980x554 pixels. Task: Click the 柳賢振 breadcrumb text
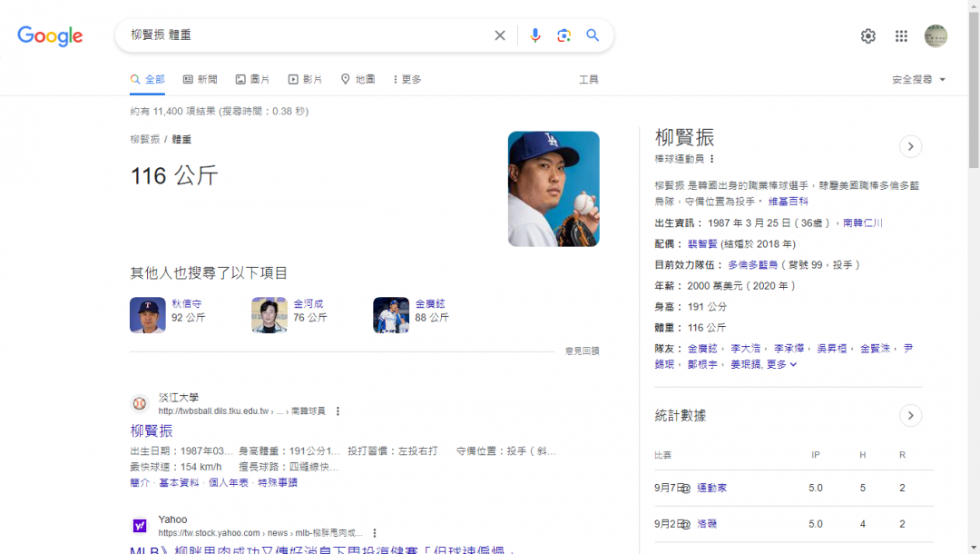[145, 140]
